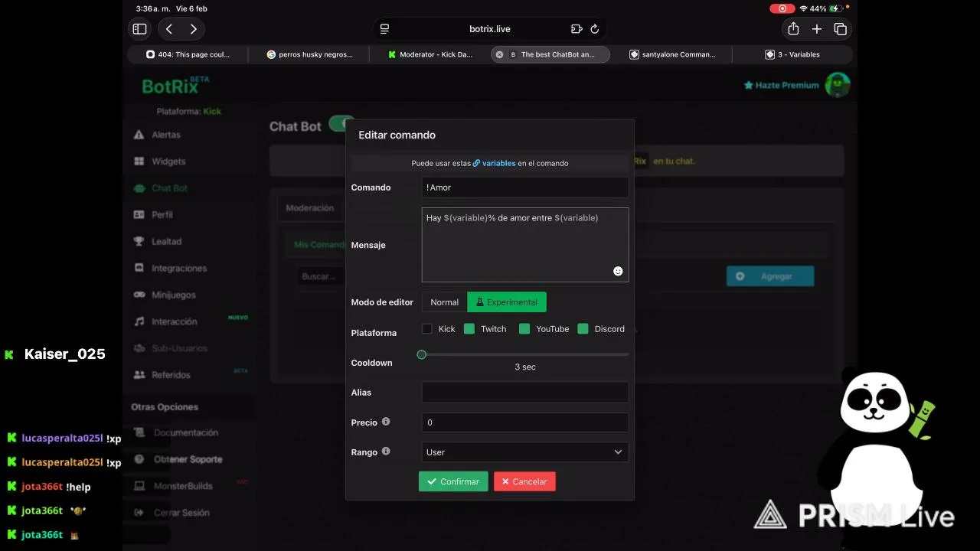Switch to the Moderación tab
Viewport: 980px width, 551px height.
coord(310,208)
